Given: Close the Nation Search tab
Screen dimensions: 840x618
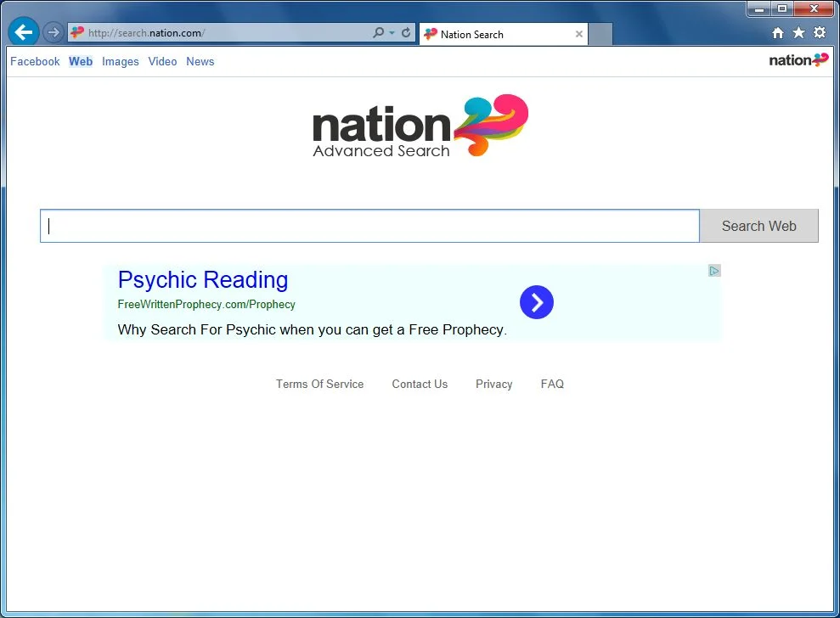Looking at the screenshot, I should pos(579,34).
